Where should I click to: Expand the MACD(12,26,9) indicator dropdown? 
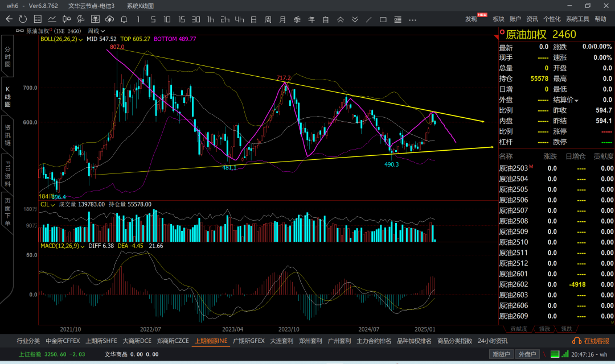click(83, 246)
